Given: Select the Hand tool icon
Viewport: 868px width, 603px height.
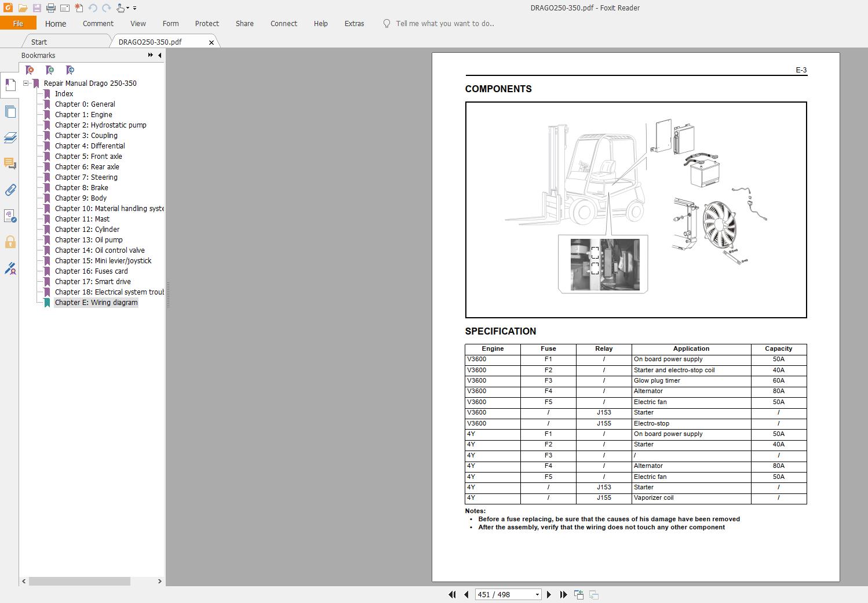Looking at the screenshot, I should point(121,8).
